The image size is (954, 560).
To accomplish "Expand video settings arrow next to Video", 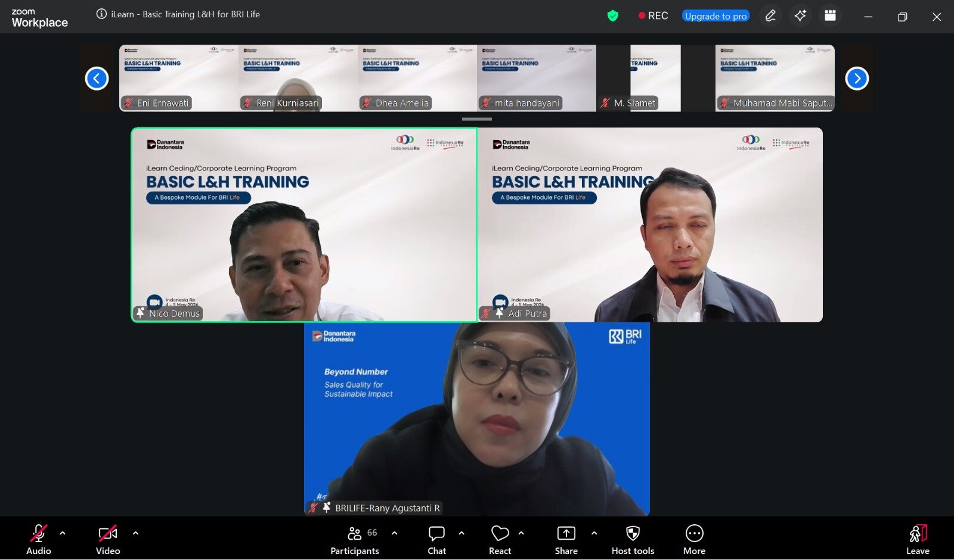I will click(x=135, y=533).
